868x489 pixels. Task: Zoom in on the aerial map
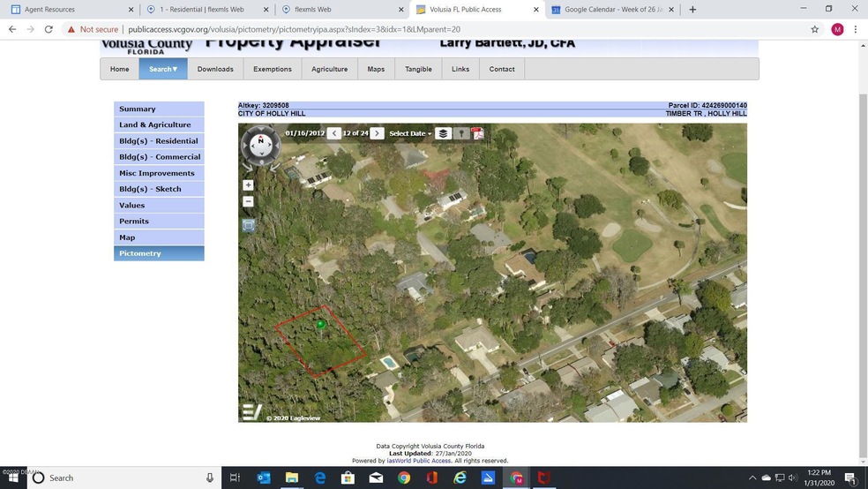[x=248, y=185]
